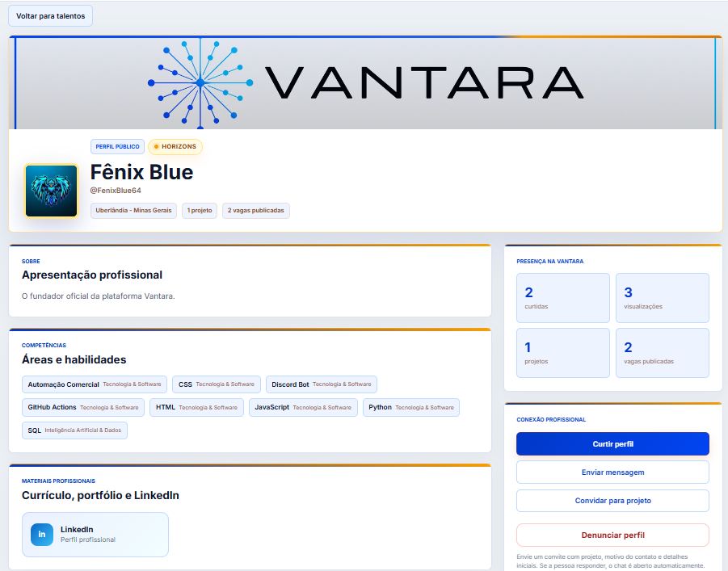Click the 1 projeto tag
The width and height of the screenshot is (728, 571).
click(x=200, y=210)
